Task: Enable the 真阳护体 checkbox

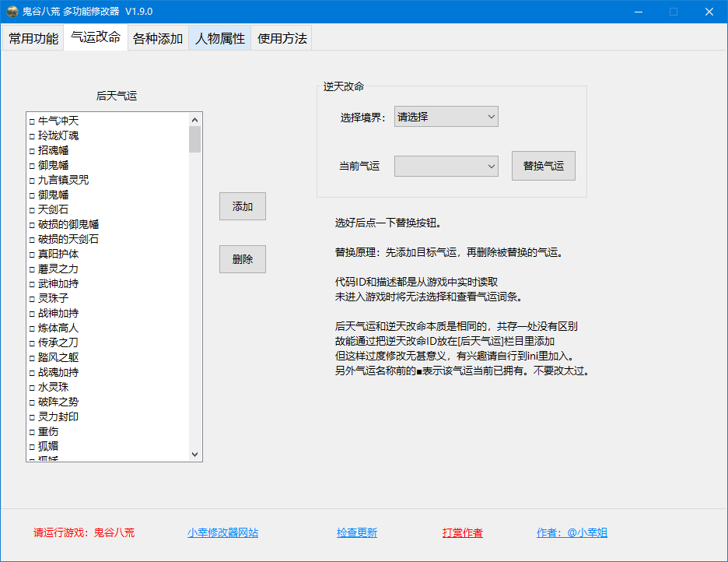Action: coord(32,255)
